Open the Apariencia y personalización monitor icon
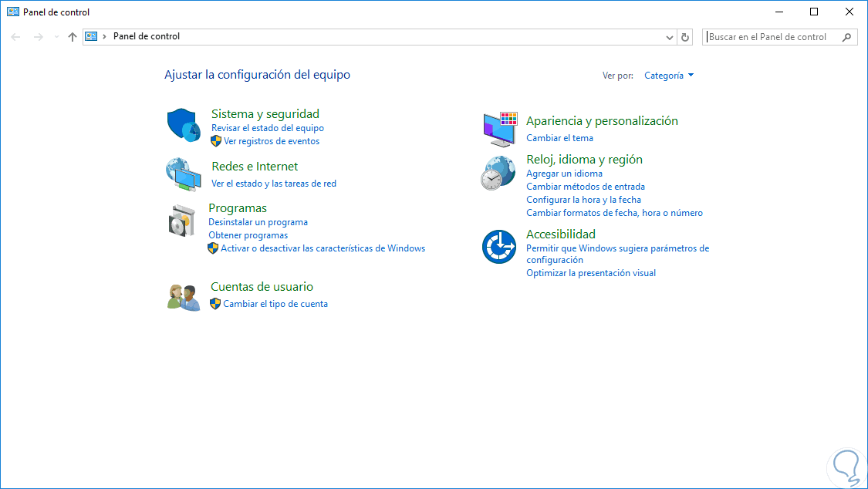This screenshot has height=489, width=868. click(500, 129)
